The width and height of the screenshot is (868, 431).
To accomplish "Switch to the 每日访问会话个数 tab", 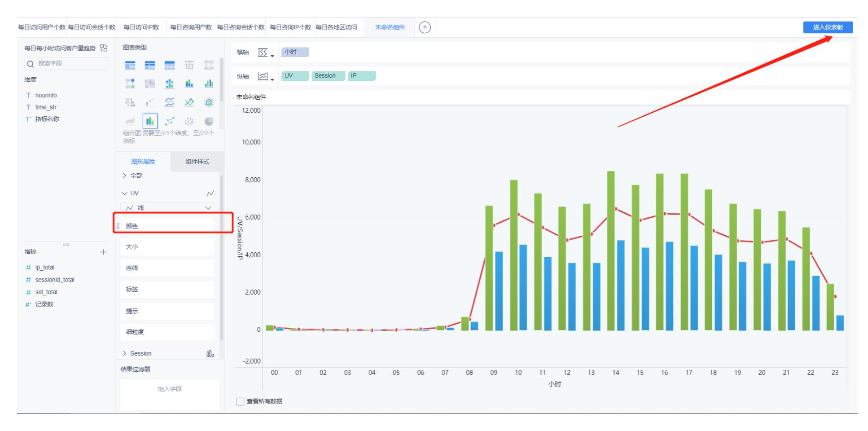I will (92, 27).
